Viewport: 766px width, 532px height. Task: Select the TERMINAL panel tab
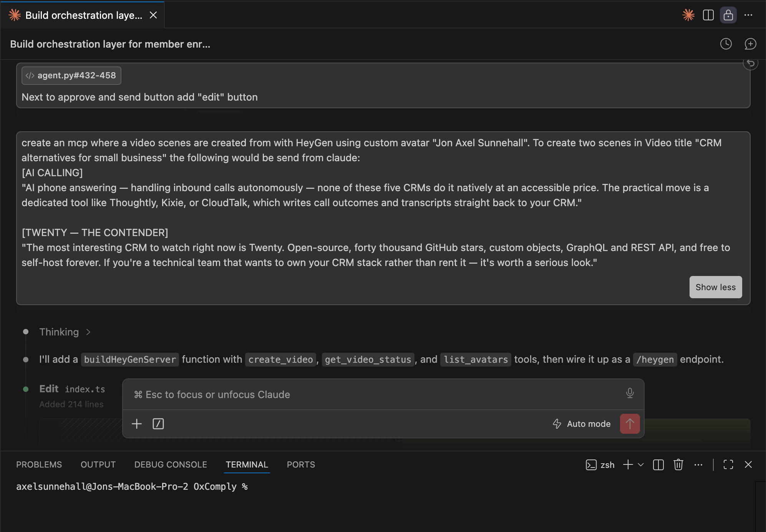(247, 464)
